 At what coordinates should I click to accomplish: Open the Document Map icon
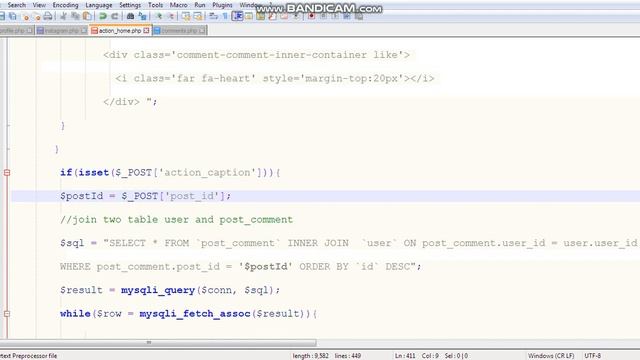260,16
